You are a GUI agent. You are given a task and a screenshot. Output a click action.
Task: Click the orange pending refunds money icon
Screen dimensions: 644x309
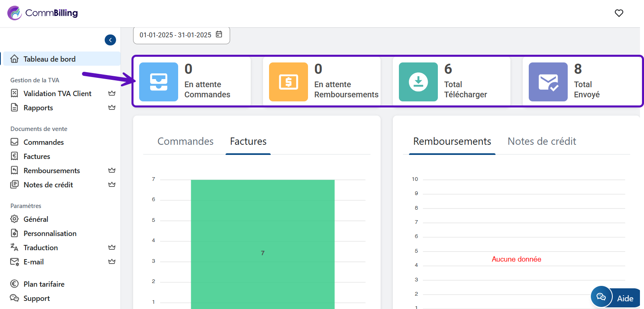coord(289,82)
